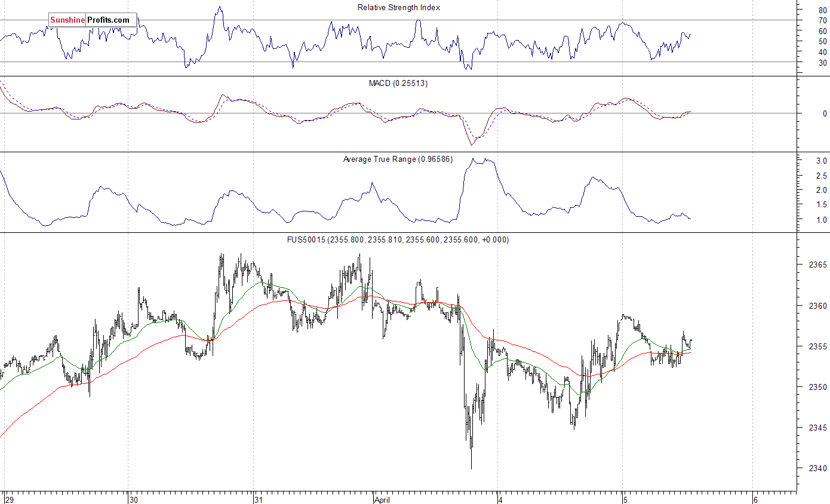Click the date label 5 on time axis
The width and height of the screenshot is (830, 504).
point(625,499)
